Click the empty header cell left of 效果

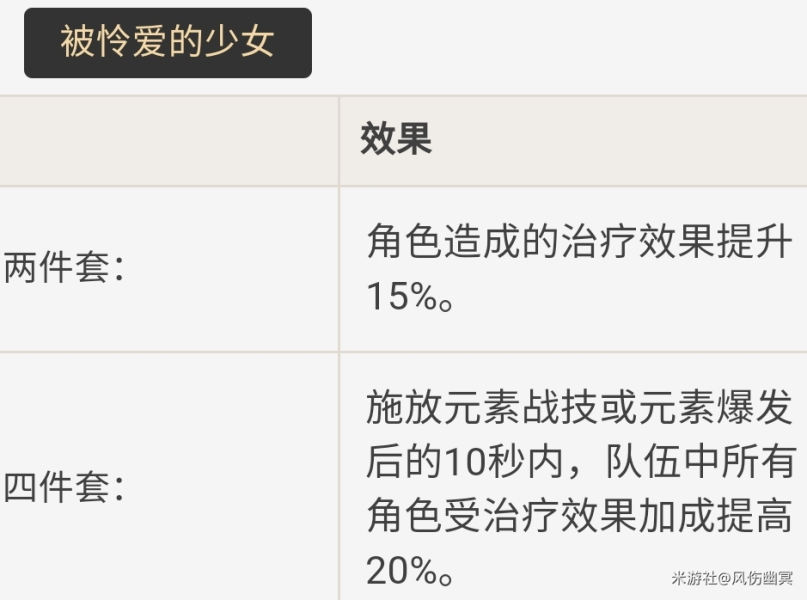(168, 140)
